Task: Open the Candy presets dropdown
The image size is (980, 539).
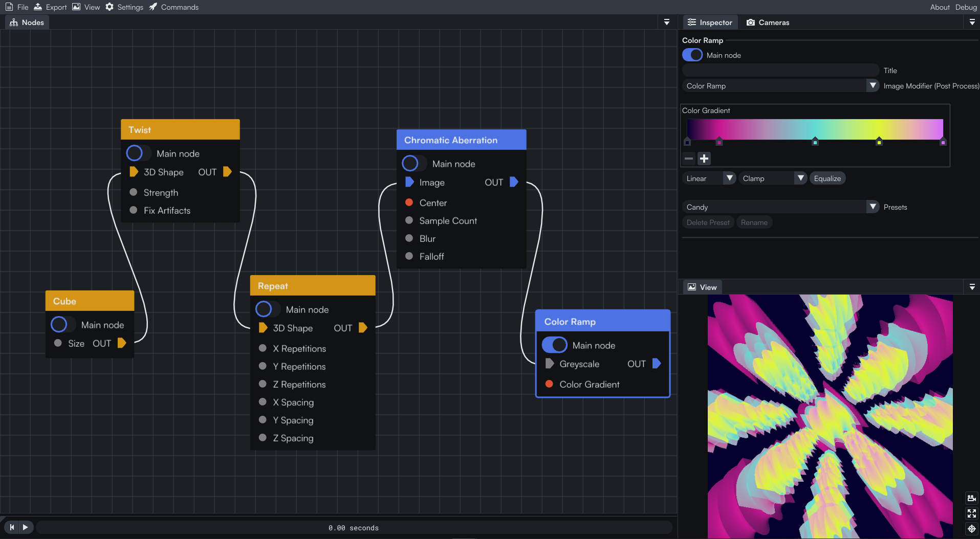Action: [780, 207]
